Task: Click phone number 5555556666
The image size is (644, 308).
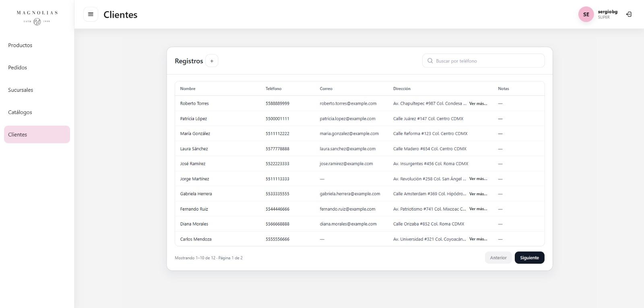Action: [277, 239]
